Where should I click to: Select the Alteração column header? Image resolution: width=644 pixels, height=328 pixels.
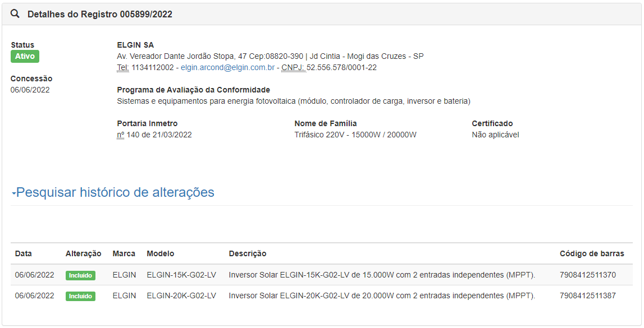(x=83, y=254)
